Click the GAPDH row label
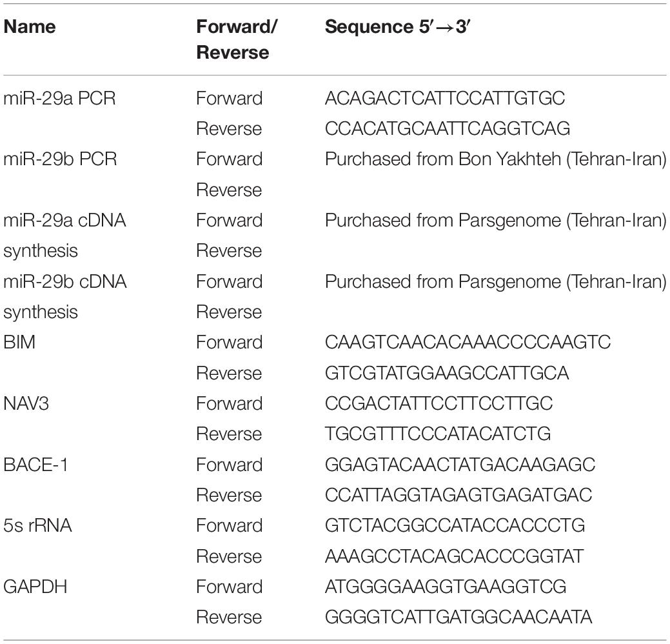 click(35, 587)
